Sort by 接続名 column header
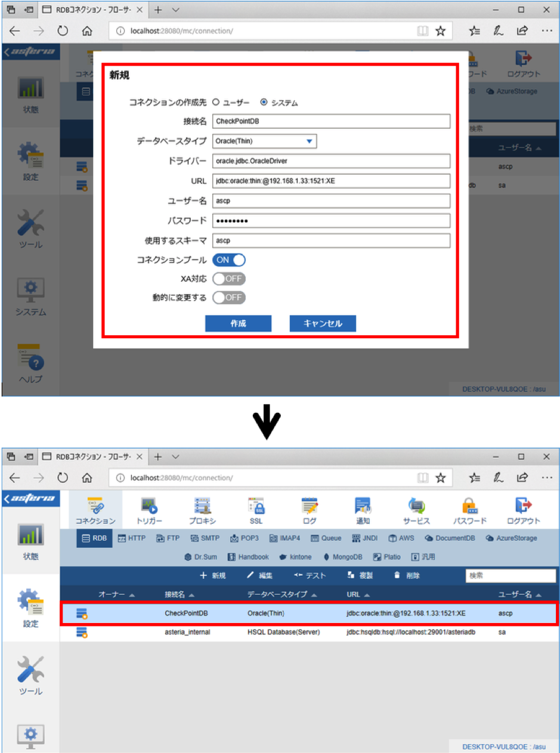The height and width of the screenshot is (753, 560). pos(179,595)
